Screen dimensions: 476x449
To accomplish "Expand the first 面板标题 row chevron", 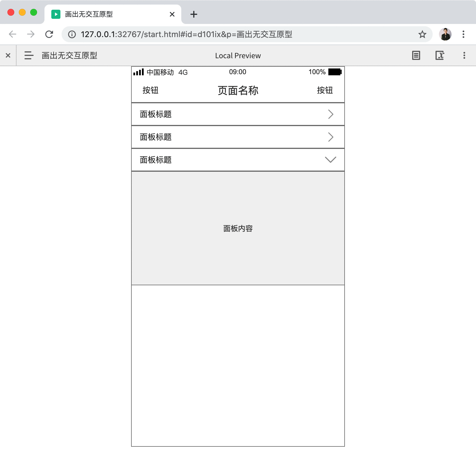I will (x=331, y=114).
